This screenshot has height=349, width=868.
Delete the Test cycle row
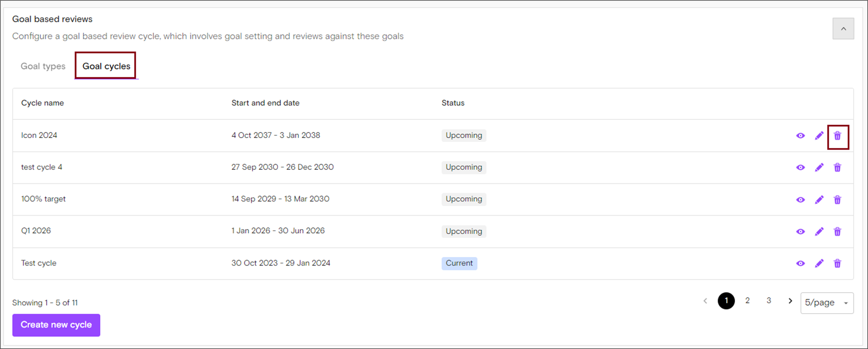(837, 263)
